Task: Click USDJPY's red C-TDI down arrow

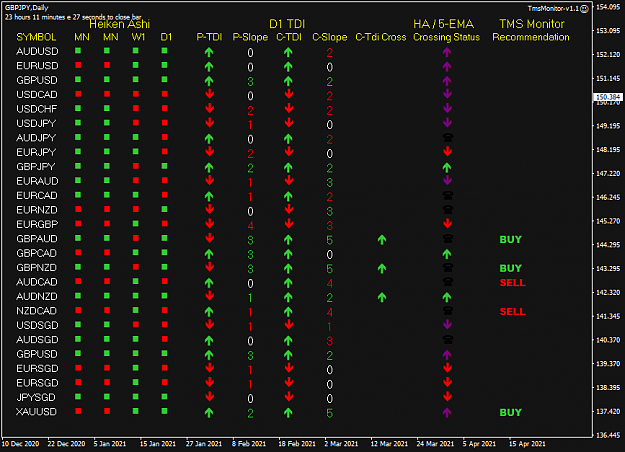Action: [x=289, y=122]
